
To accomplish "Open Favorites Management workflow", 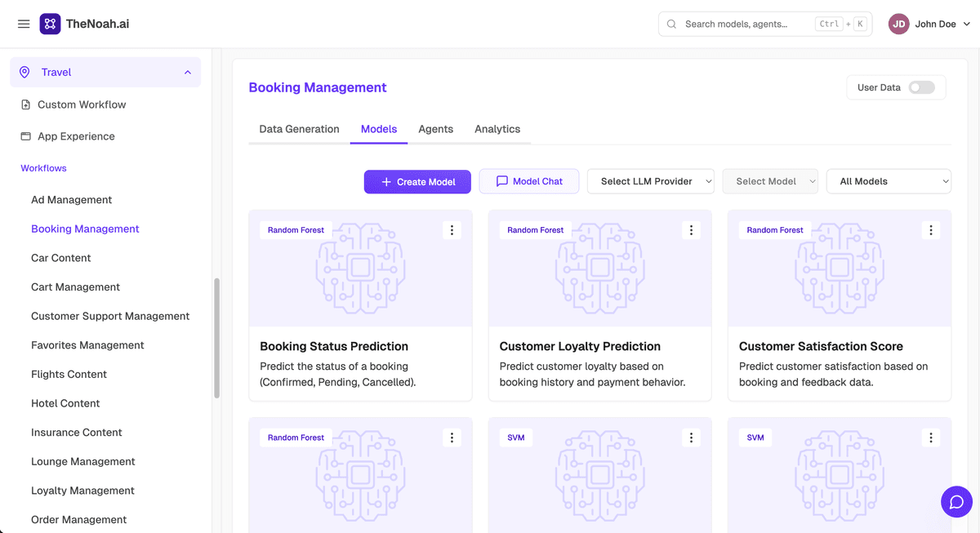I will point(87,345).
